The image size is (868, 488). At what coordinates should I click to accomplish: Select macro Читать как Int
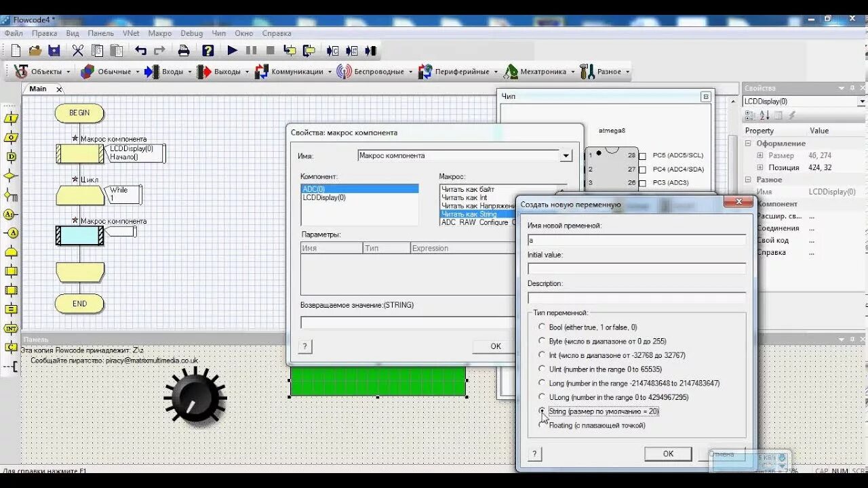point(465,198)
